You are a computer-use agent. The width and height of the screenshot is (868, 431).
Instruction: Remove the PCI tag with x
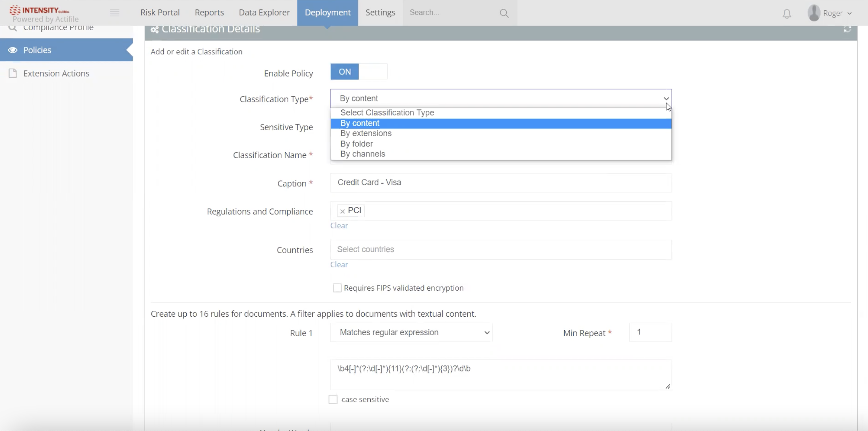tap(342, 211)
